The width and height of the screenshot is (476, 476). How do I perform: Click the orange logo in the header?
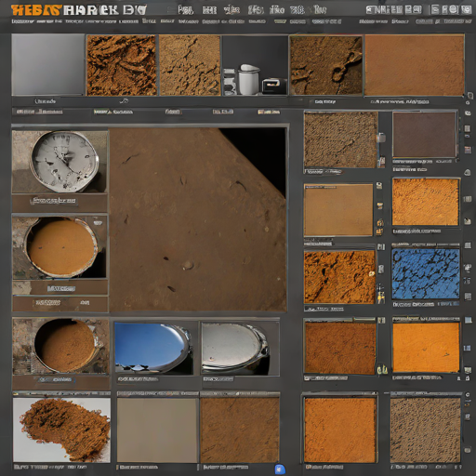coord(36,10)
